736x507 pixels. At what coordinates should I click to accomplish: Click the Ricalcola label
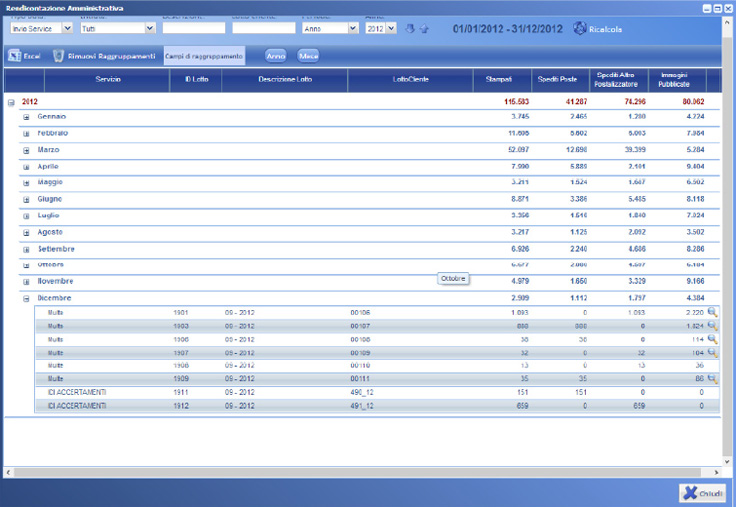pyautogui.click(x=606, y=29)
